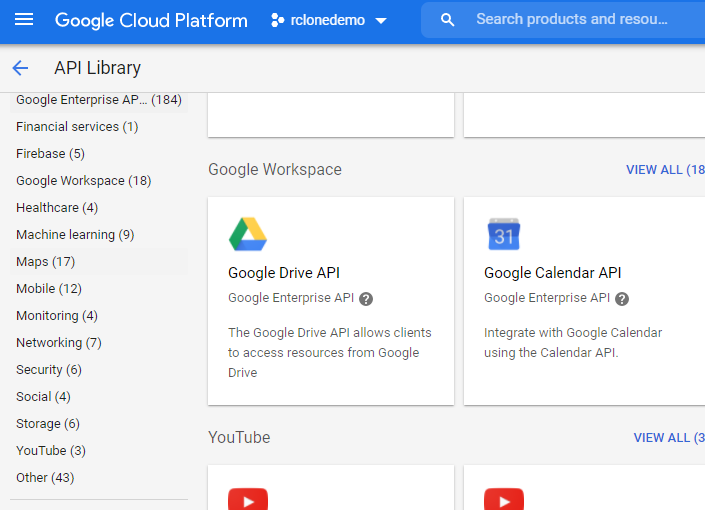Click the Google Drive API description text
This screenshot has width=705, height=510.
[330, 353]
